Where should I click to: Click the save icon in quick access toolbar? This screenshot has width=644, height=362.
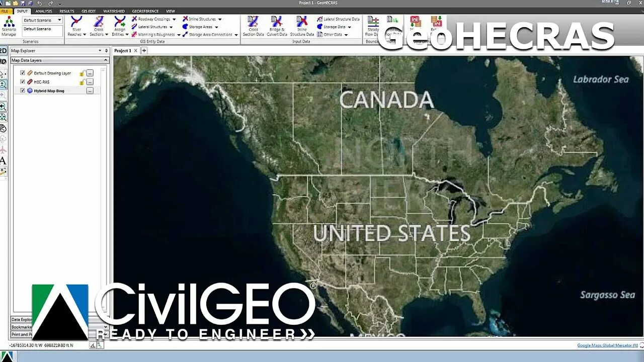[22, 3]
